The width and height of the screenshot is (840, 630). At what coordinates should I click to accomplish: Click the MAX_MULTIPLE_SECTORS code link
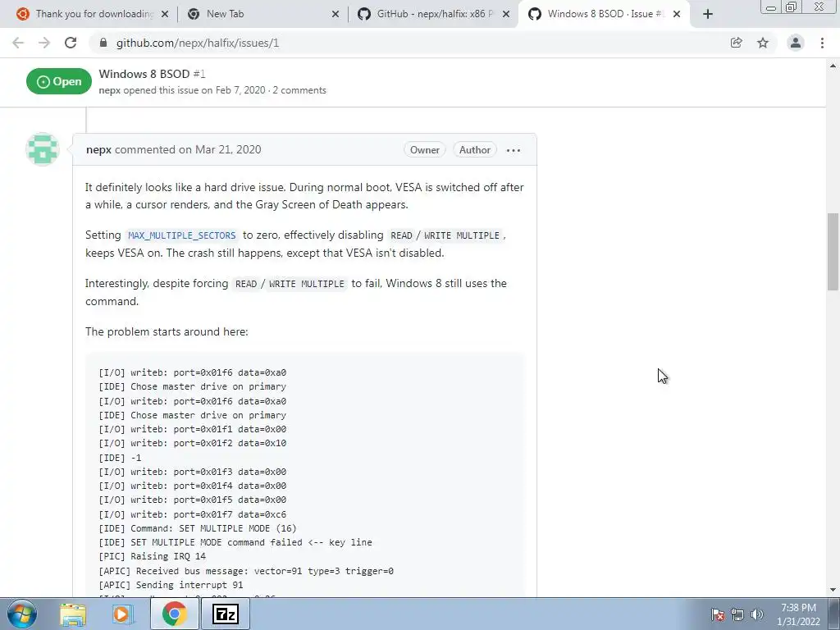pyautogui.click(x=182, y=235)
